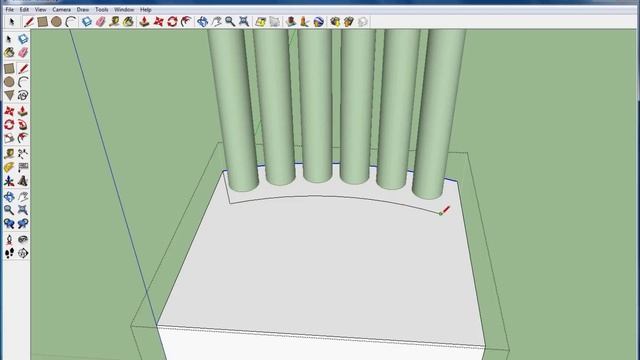Screen dimensions: 640x360
Task: Open the File menu
Action: tap(10, 9)
